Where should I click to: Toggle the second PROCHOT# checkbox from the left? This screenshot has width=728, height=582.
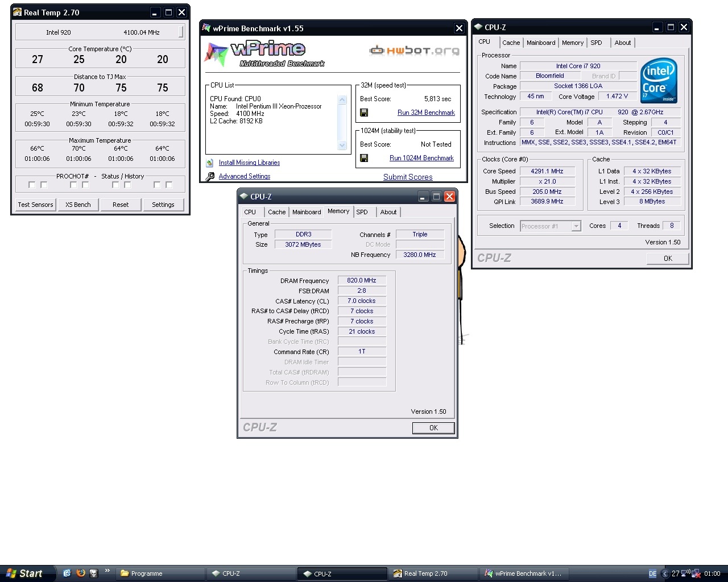click(x=44, y=185)
